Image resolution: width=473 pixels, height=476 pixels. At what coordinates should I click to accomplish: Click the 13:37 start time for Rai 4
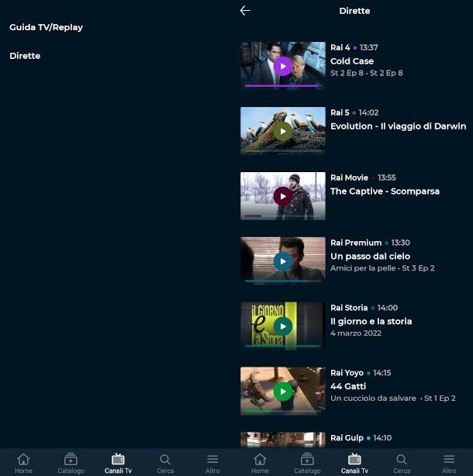pos(369,47)
